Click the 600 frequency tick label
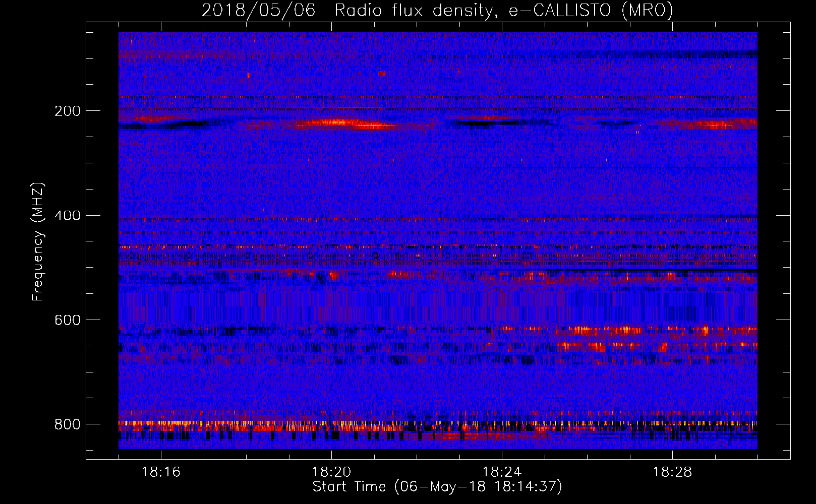The height and width of the screenshot is (504, 816). [x=67, y=321]
